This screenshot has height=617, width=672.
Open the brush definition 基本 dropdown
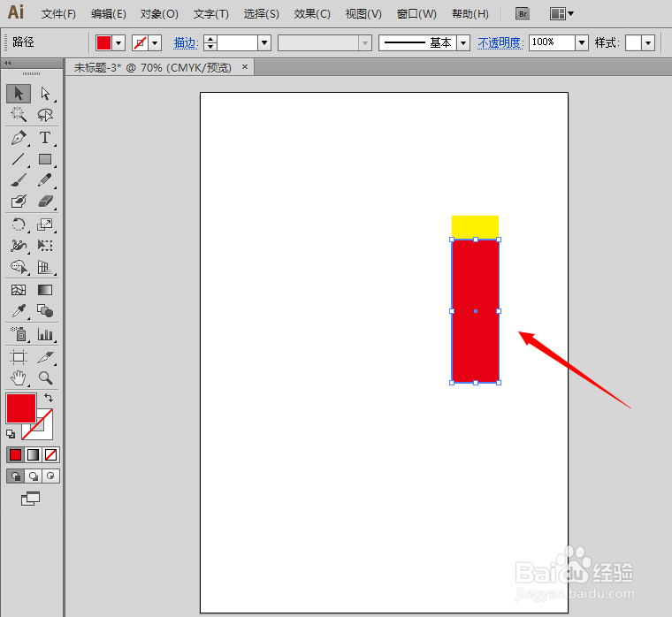point(463,42)
